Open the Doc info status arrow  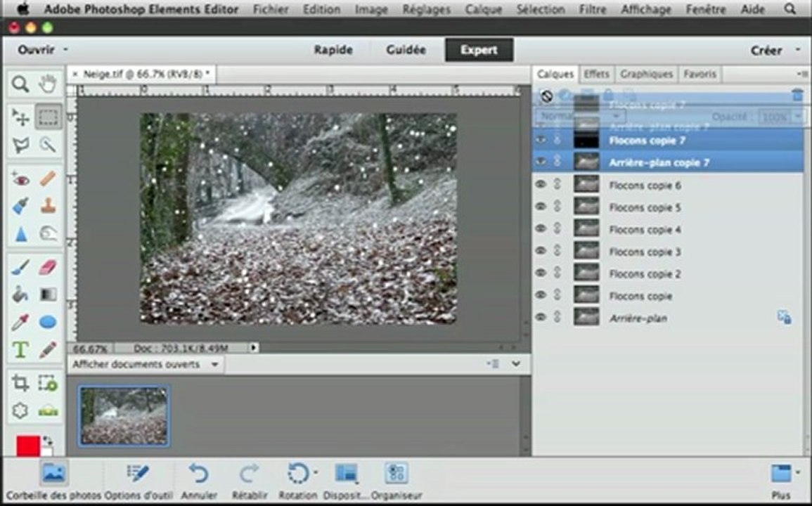click(254, 347)
